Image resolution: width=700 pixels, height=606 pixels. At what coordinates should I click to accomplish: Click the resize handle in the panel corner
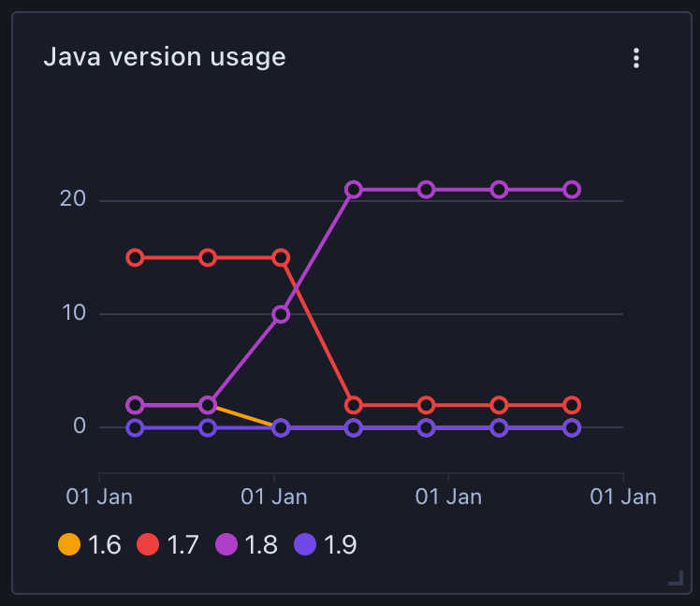675,578
